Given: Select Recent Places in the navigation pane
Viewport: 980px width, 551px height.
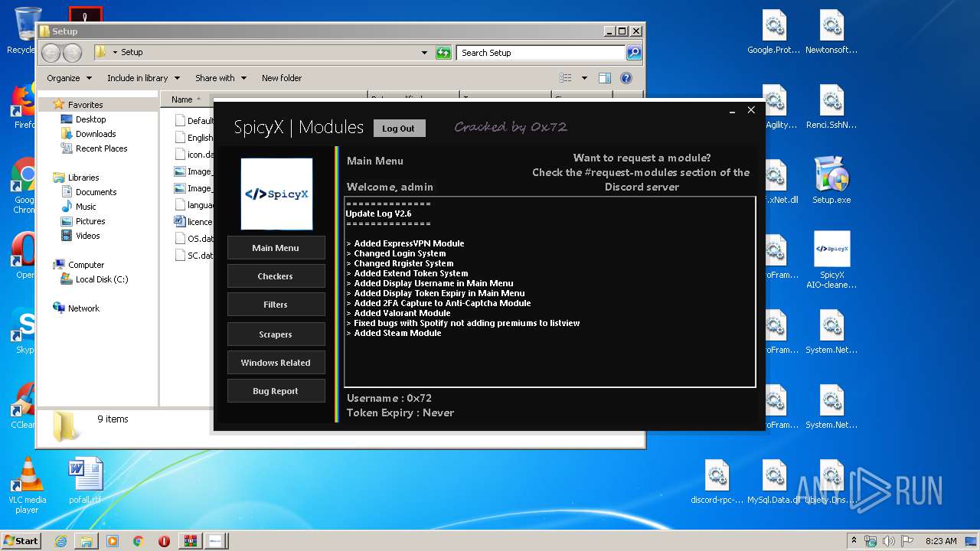Looking at the screenshot, I should 101,148.
